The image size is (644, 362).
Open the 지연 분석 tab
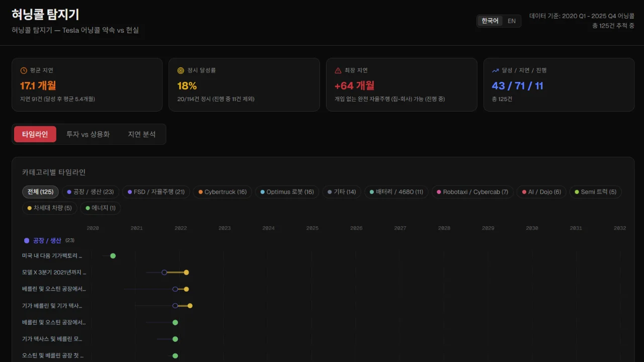(142, 134)
